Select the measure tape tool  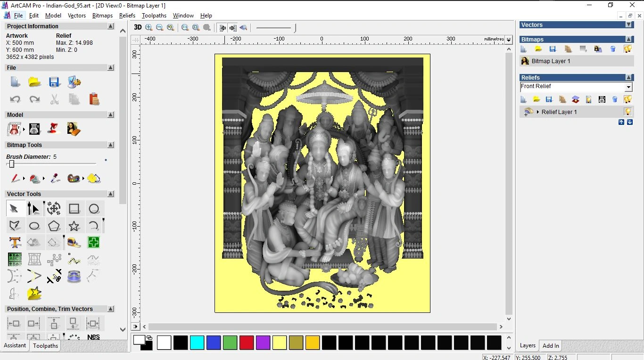[x=74, y=242]
